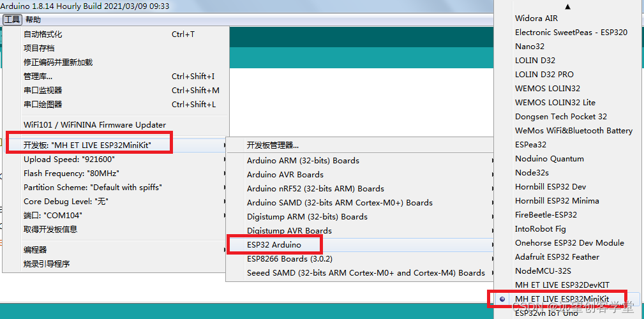Screen dimensions: 644x319
Task: Expand Seeed SAMD Boards group
Action: [x=361, y=272]
